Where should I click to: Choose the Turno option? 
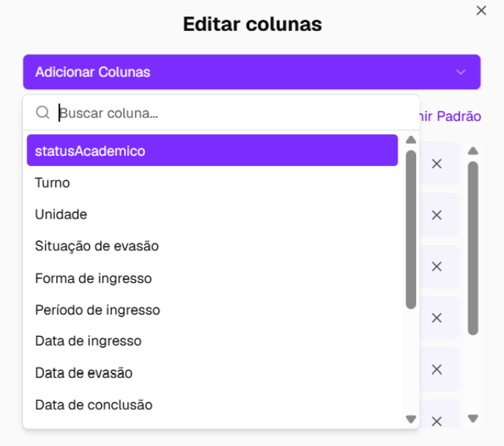(212, 182)
